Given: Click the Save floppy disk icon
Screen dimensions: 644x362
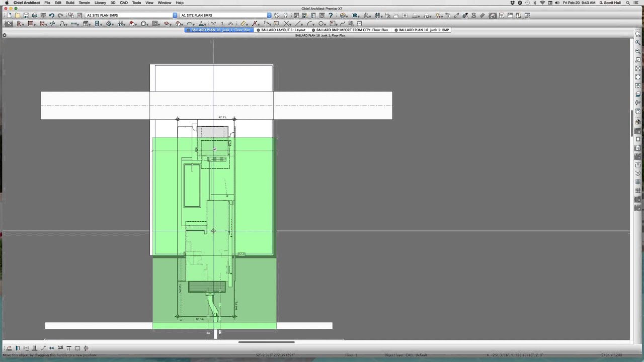Looking at the screenshot, I should click(26, 16).
